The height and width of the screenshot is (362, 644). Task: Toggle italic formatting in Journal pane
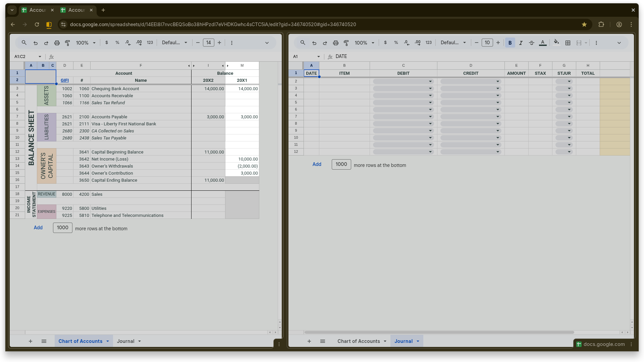521,43
